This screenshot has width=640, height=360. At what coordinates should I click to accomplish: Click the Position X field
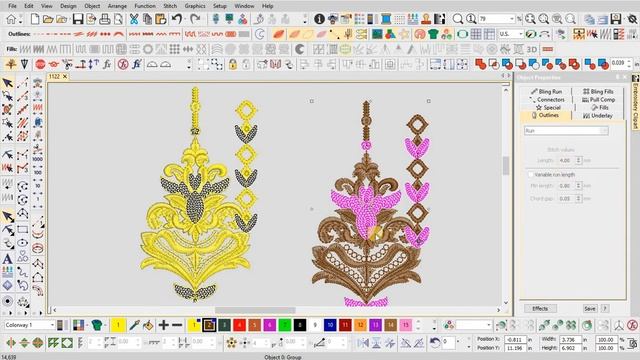click(x=515, y=340)
